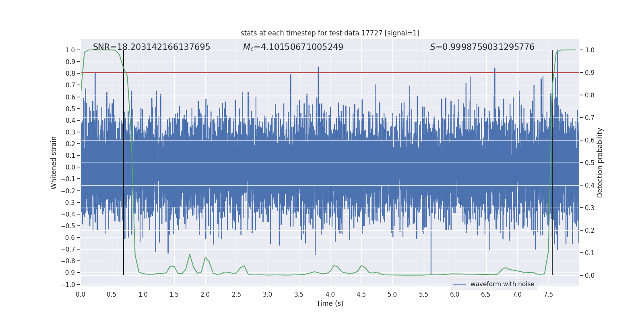Viewport: 644px width, 322px height.
Task: Click the 2.0 tick on the time axis
Action: coord(205,294)
